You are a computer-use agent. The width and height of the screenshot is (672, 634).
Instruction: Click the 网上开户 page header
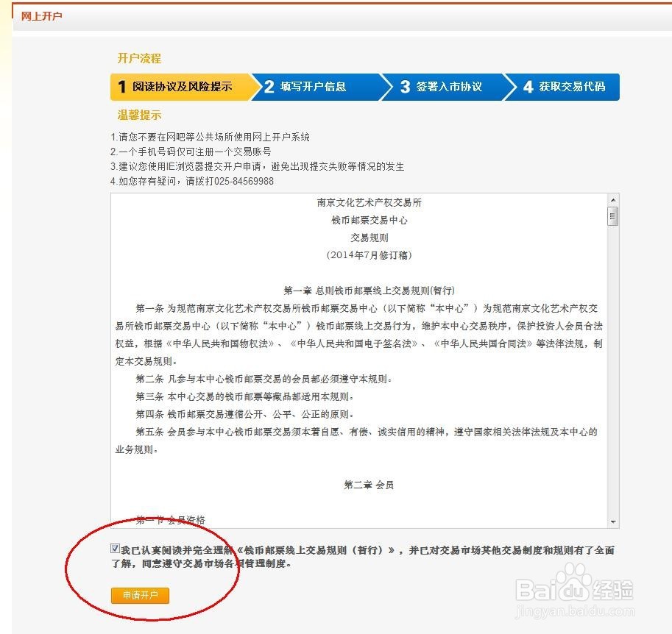(x=41, y=16)
